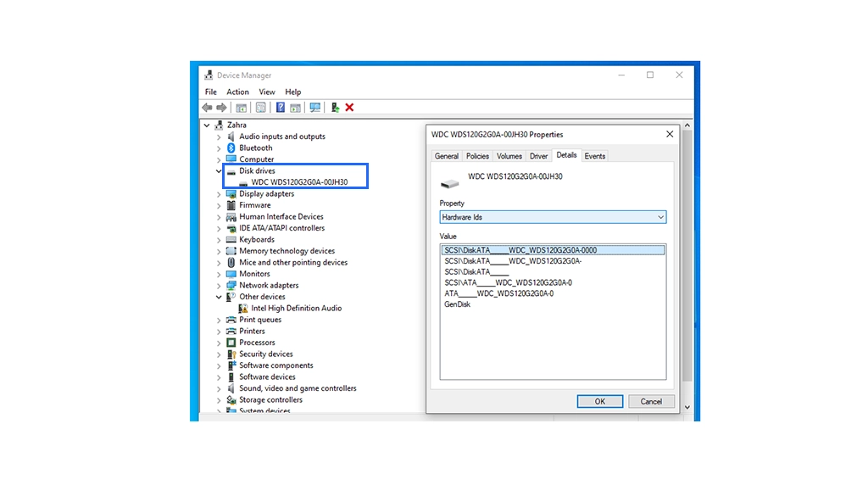Expand the Display adapters category
This screenshot has width=868, height=485.
coord(219,194)
